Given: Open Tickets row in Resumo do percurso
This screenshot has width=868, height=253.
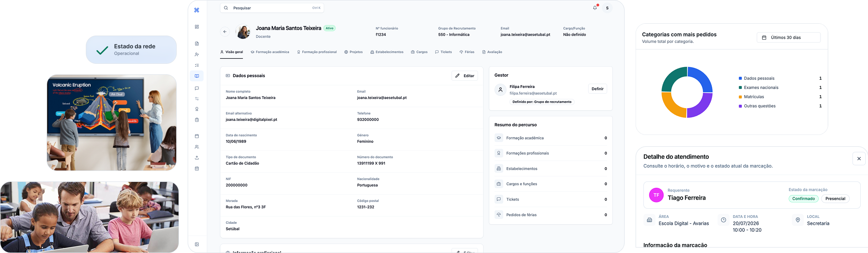Looking at the screenshot, I should pos(551,199).
